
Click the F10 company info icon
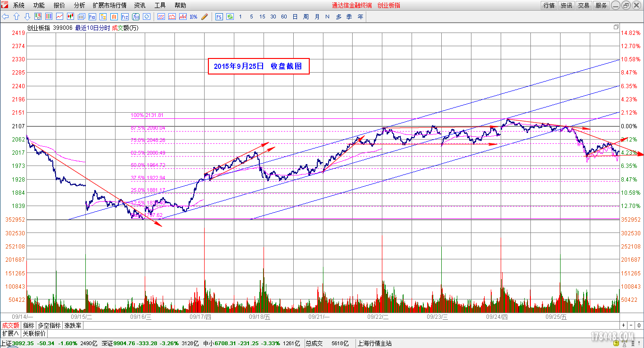pyautogui.click(x=92, y=17)
